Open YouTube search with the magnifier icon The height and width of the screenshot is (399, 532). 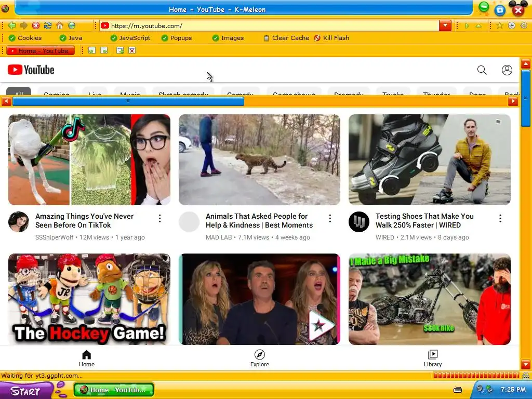click(x=482, y=70)
